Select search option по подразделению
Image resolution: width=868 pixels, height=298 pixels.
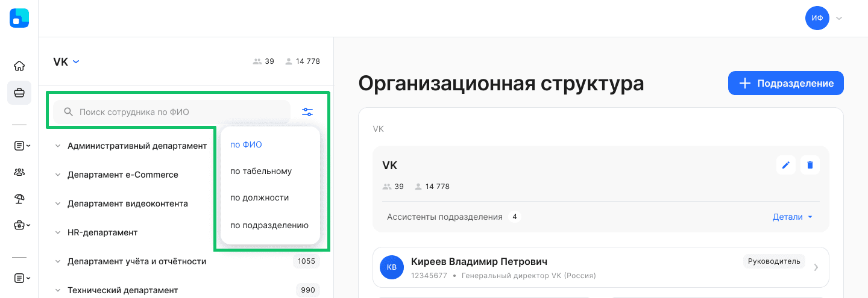click(x=270, y=225)
